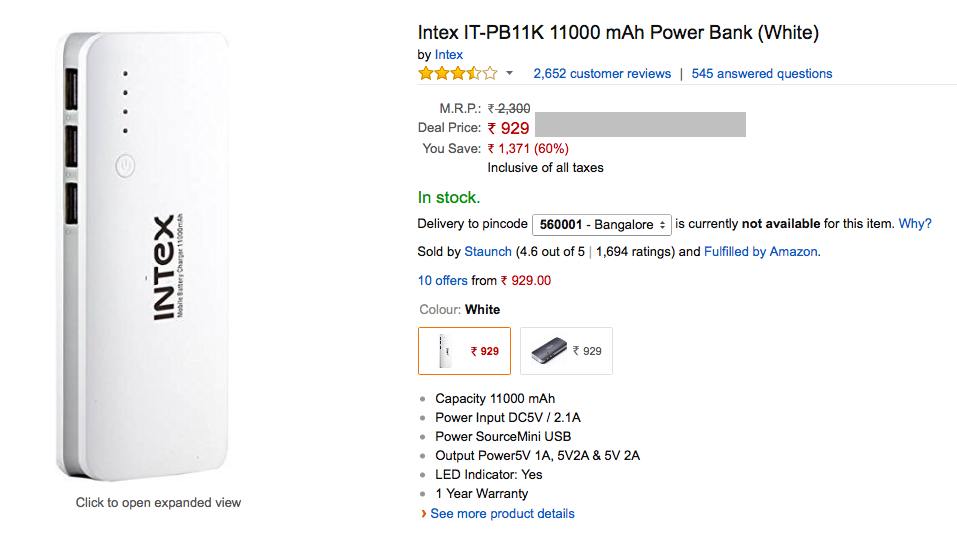The image size is (957, 535).
Task: Click the Click to open expanded view caption
Action: point(158,502)
